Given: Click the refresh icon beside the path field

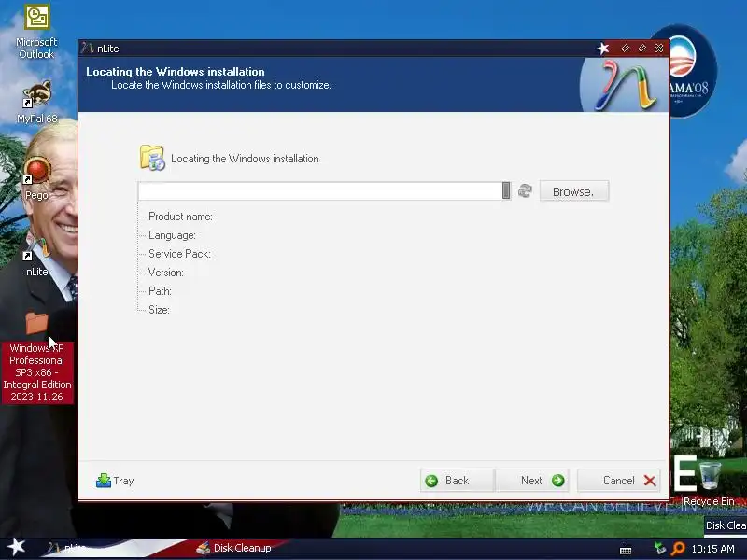Looking at the screenshot, I should tap(525, 191).
